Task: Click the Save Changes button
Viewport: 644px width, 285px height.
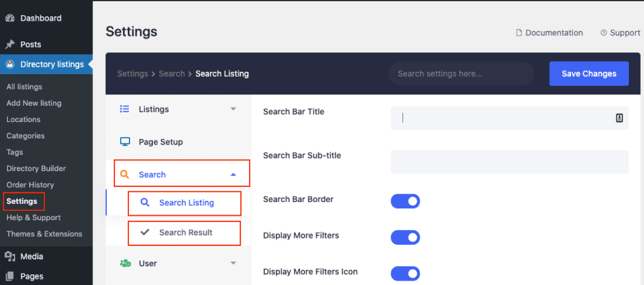Action: (x=589, y=74)
